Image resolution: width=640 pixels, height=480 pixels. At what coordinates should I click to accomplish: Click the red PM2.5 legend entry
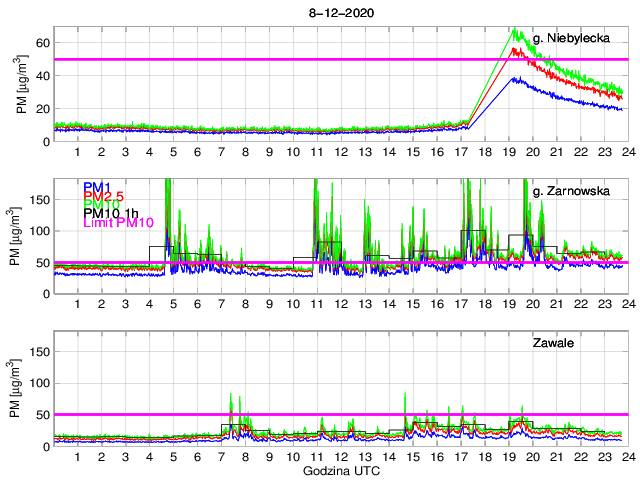click(x=102, y=200)
